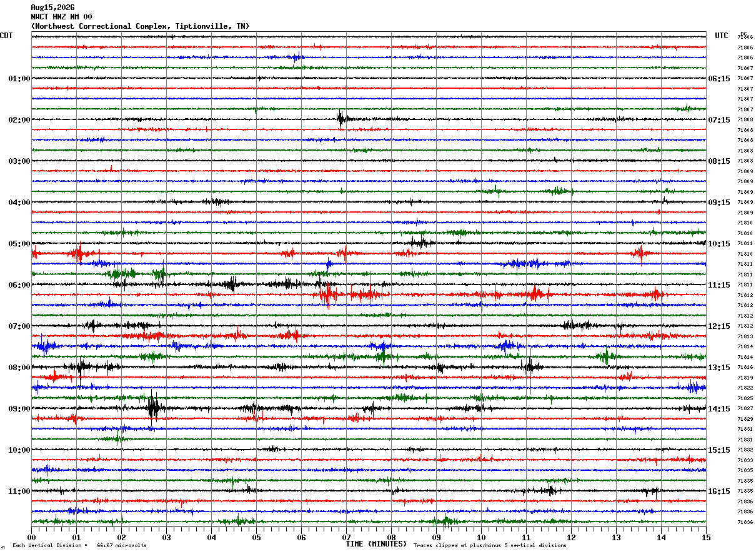Click the traces clipped footnote text
The height and width of the screenshot is (554, 756).
coord(490,546)
